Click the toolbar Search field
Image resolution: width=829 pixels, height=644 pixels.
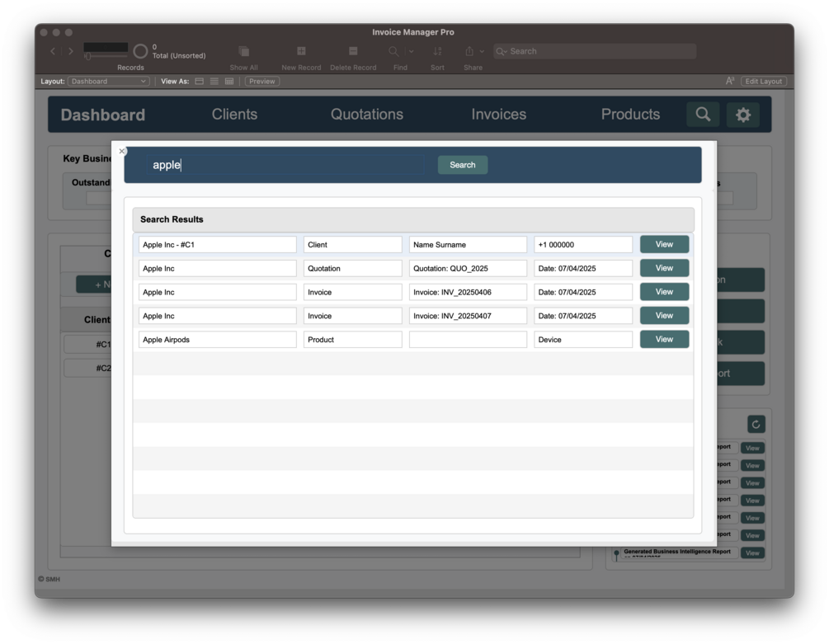(x=595, y=51)
